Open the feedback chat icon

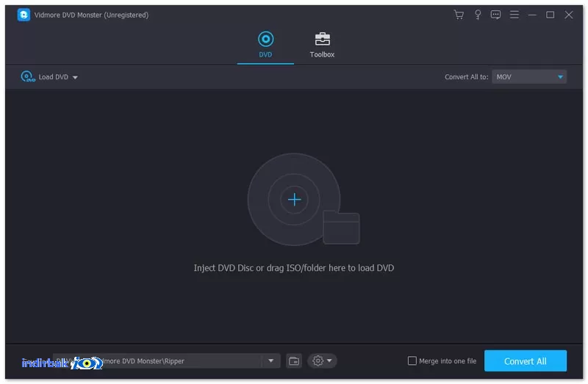click(x=495, y=15)
